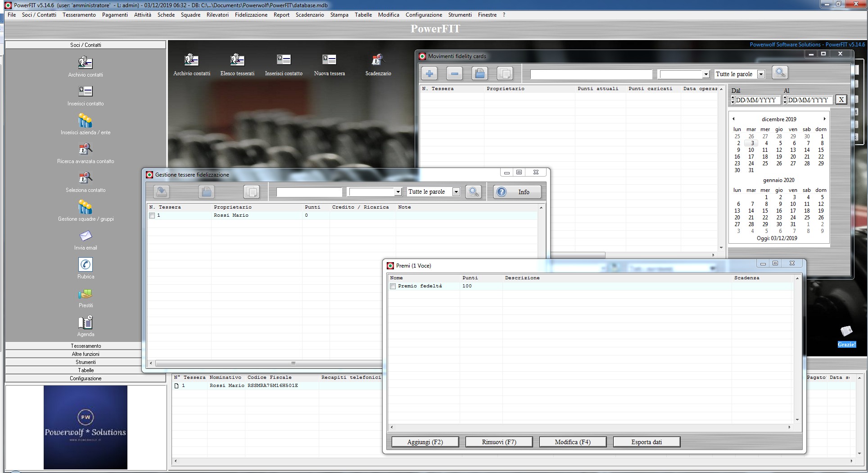Click Modifica (F4) button
The height and width of the screenshot is (473, 868).
[573, 442]
